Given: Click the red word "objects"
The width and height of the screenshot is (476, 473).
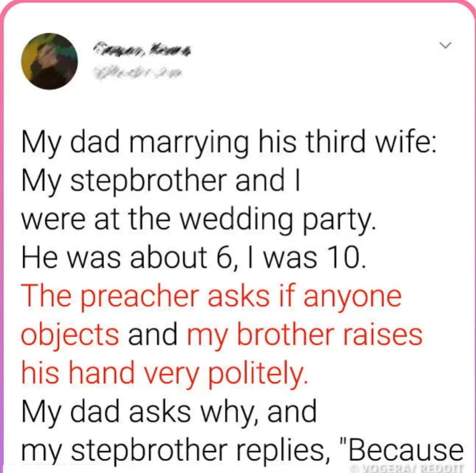Looking at the screenshot, I should (x=70, y=335).
